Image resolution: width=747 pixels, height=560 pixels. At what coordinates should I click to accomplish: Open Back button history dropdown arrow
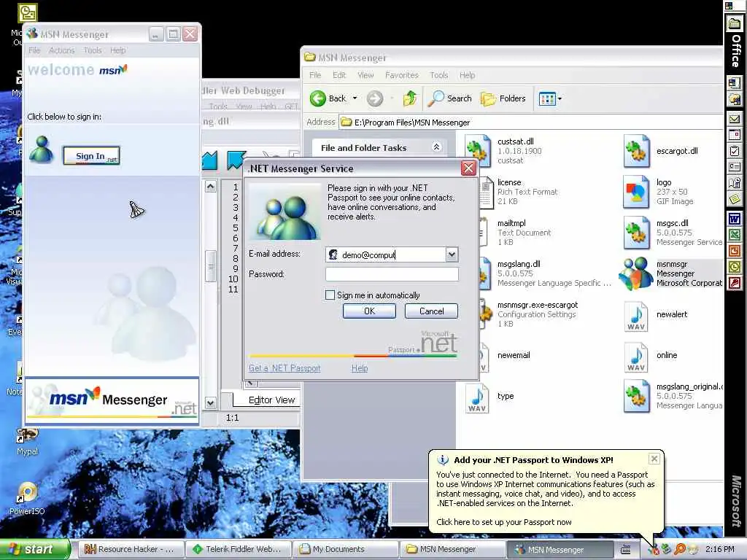pyautogui.click(x=355, y=98)
